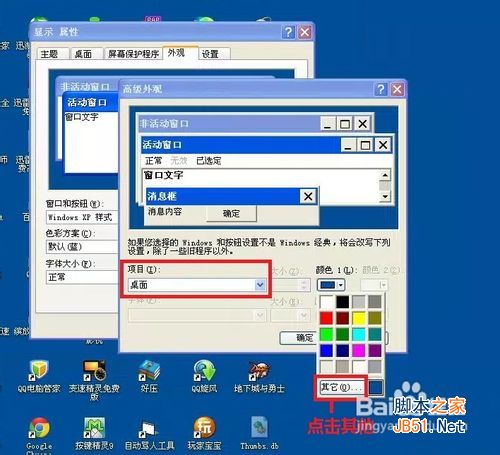Screen dimensions: 500x455
Task: Click maximize button of 活动窗口 preview
Action: pyautogui.click(x=365, y=145)
